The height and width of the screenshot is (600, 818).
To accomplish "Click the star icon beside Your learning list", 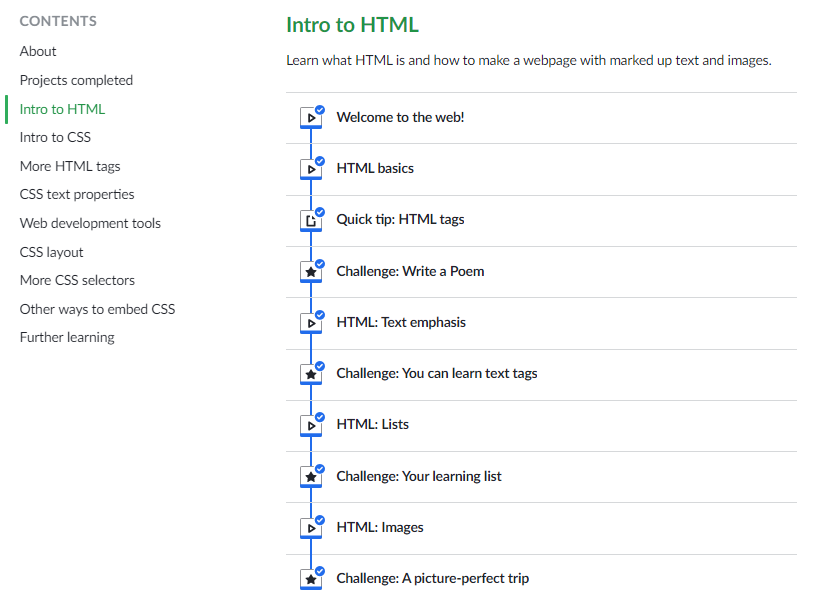I will (311, 476).
